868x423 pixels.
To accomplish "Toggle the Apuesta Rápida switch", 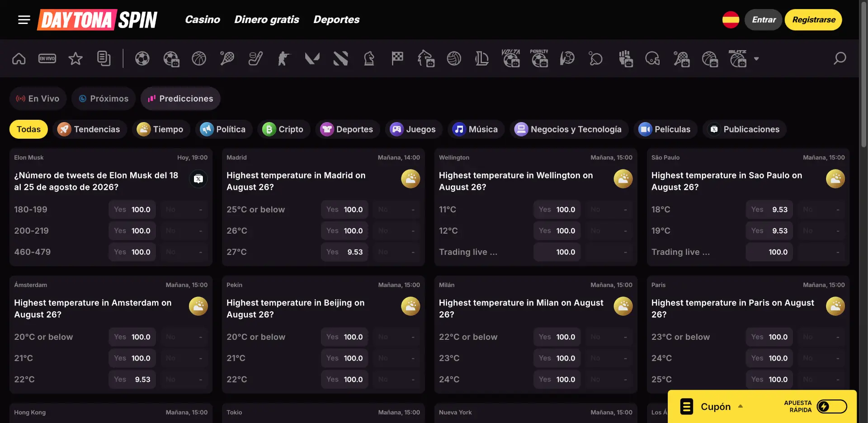I will pos(832,406).
